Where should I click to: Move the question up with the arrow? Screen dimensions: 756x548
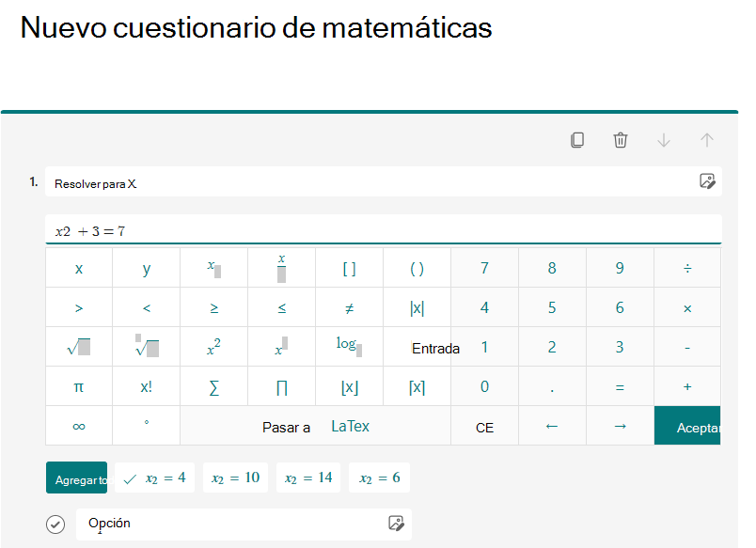pyautogui.click(x=707, y=140)
